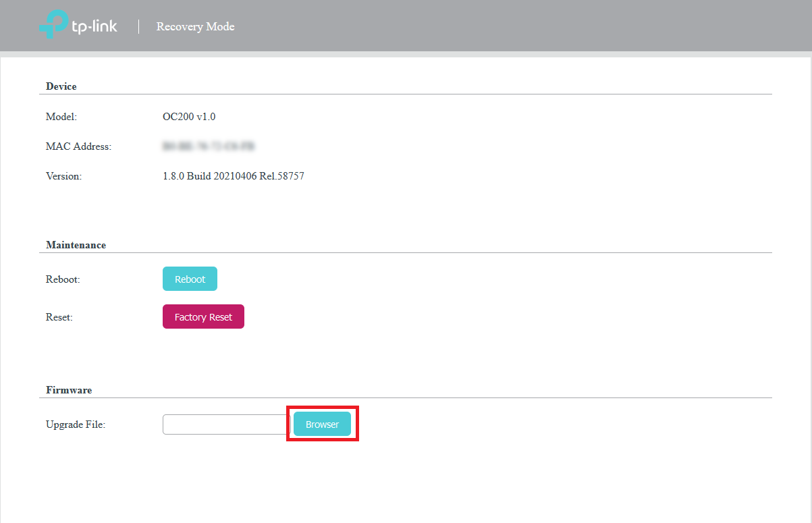The height and width of the screenshot is (523, 812).
Task: Focus the Upgrade File input field
Action: pyautogui.click(x=225, y=424)
